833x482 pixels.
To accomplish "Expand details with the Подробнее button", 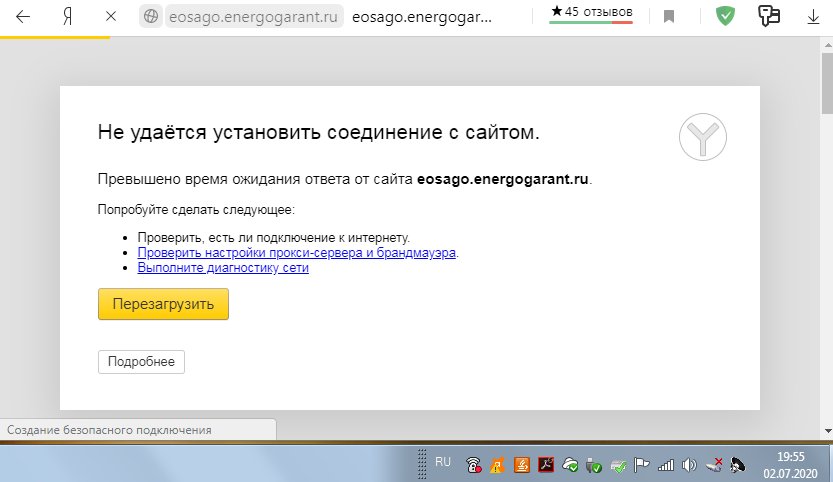I will 141,362.
